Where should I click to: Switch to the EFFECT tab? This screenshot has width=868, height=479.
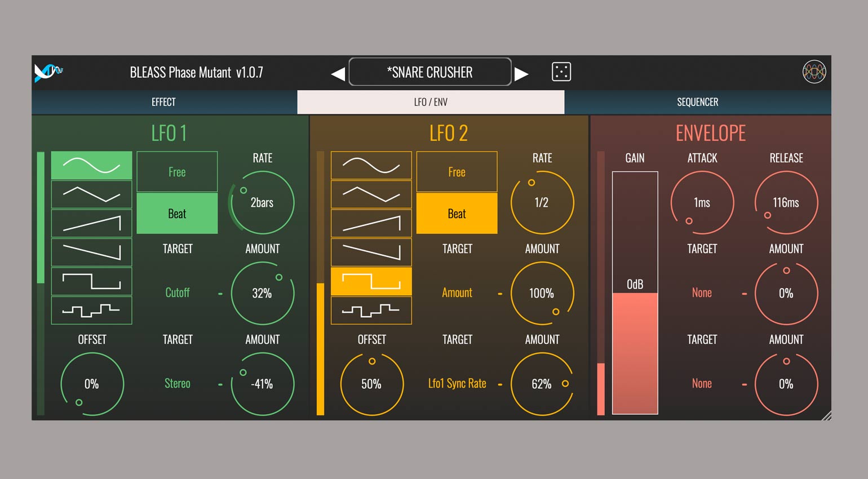click(x=163, y=102)
